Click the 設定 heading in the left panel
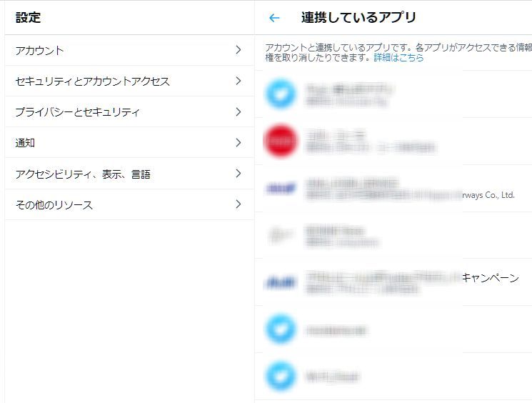The width and height of the screenshot is (532, 403). coord(28,17)
